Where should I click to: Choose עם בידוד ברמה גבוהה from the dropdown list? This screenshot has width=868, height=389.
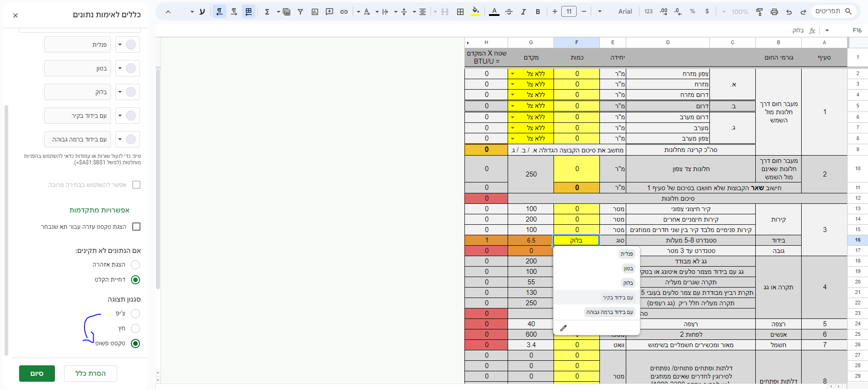pyautogui.click(x=609, y=312)
